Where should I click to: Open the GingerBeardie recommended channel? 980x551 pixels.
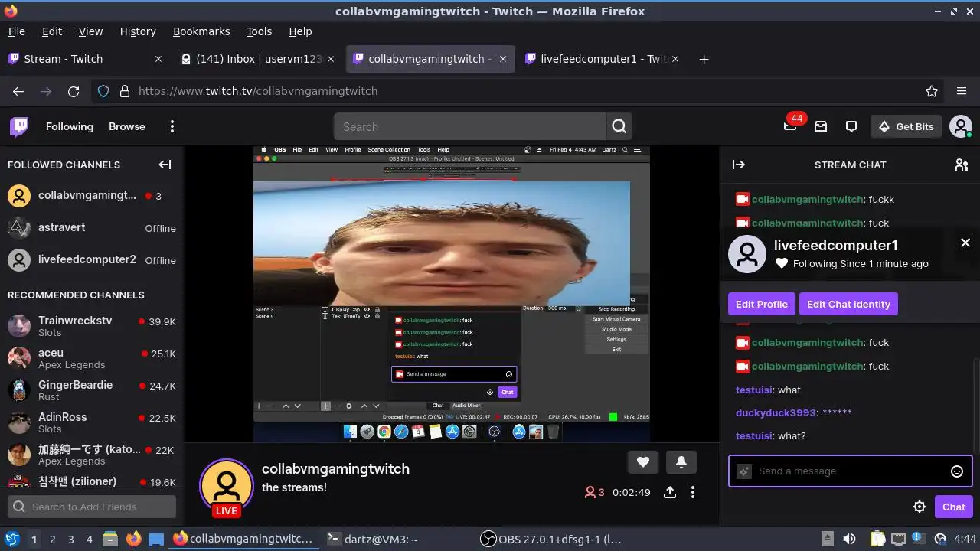[92, 390]
